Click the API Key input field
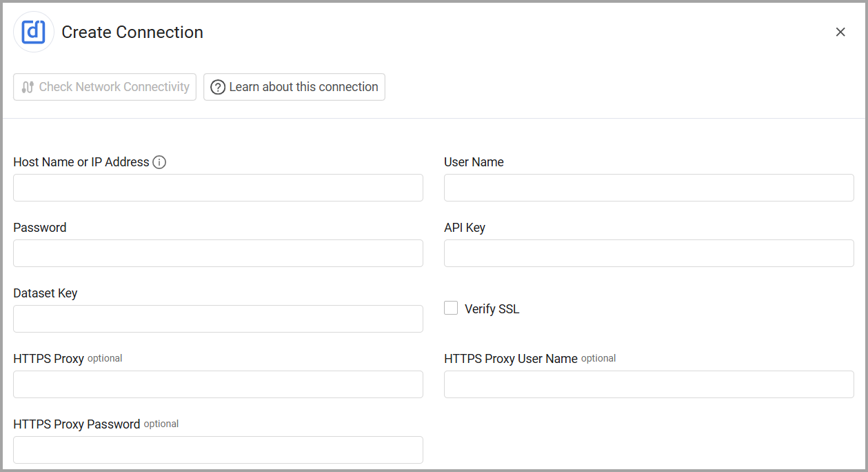 649,253
